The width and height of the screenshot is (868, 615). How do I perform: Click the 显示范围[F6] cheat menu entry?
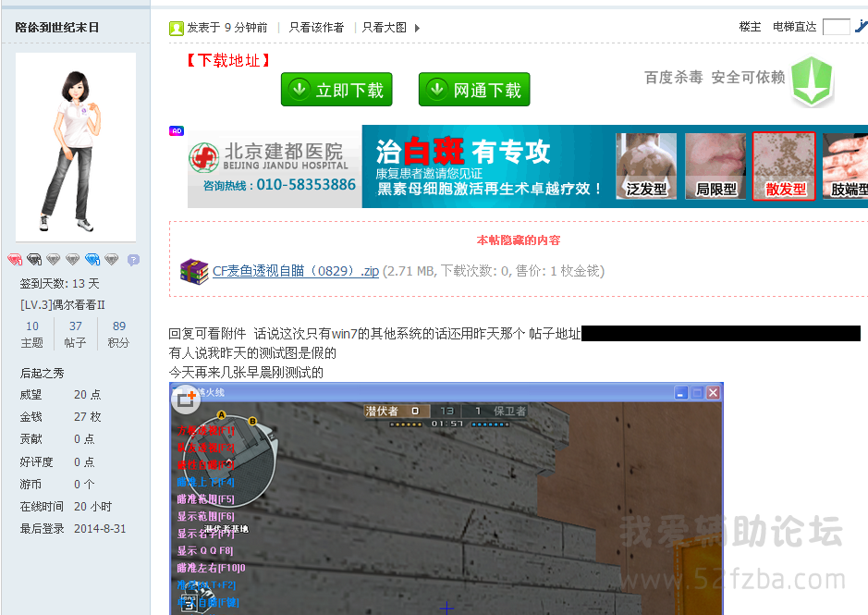[x=206, y=516]
